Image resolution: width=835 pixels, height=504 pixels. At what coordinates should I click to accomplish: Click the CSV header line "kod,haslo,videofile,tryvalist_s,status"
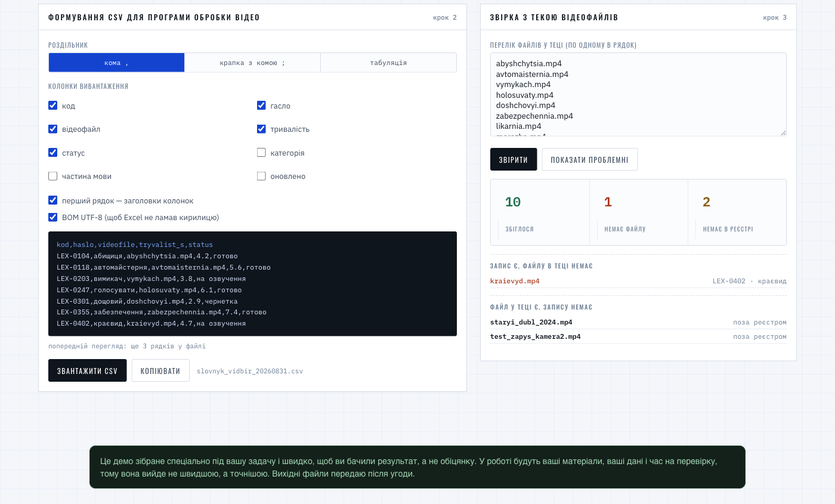tap(135, 245)
